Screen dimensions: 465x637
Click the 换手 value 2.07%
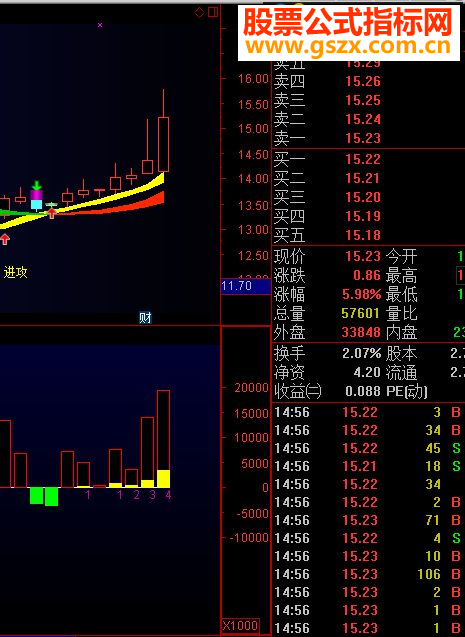click(x=361, y=353)
